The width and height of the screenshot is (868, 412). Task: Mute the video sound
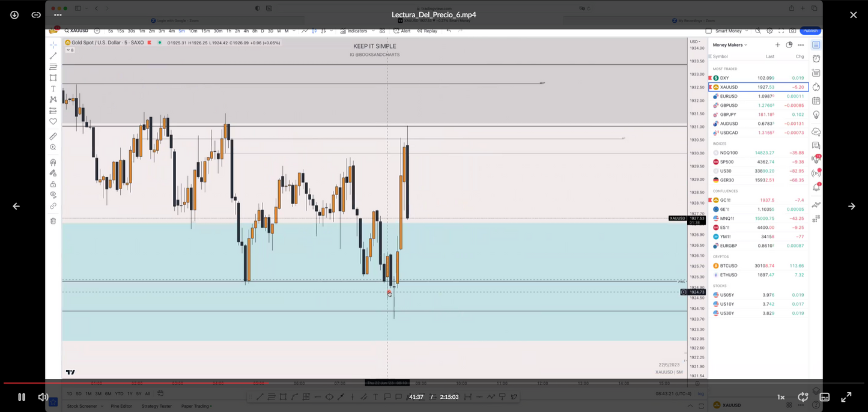click(43, 397)
